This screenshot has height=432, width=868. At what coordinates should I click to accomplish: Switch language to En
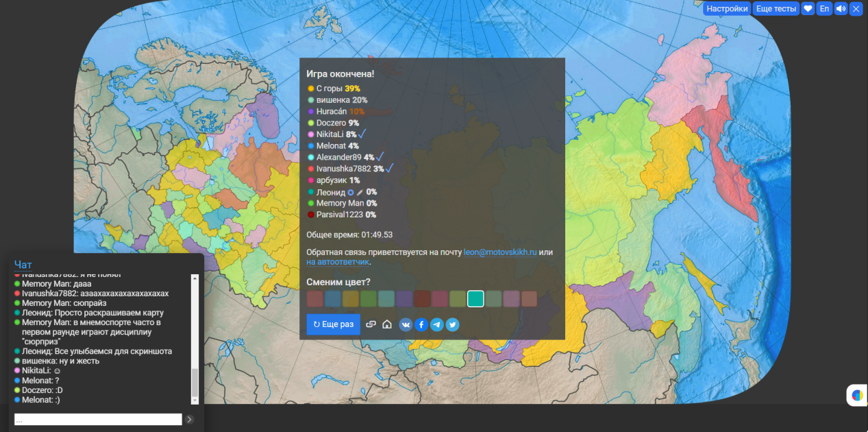824,9
